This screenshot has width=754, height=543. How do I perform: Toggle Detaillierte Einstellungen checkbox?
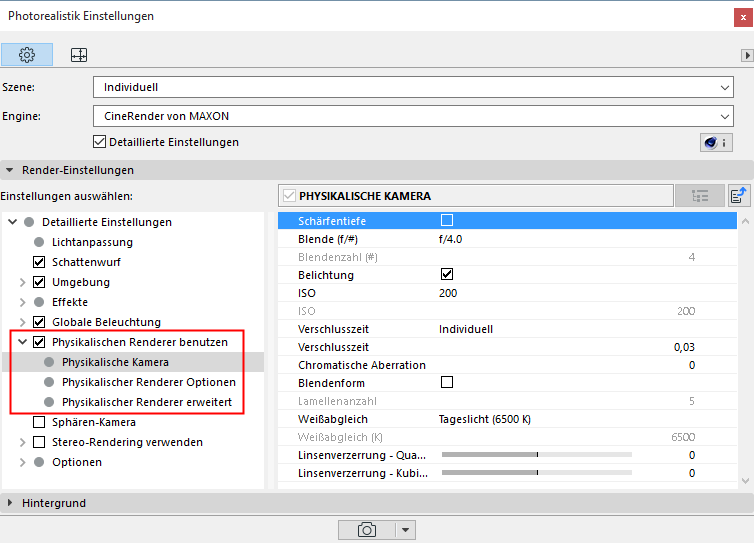tap(100, 142)
